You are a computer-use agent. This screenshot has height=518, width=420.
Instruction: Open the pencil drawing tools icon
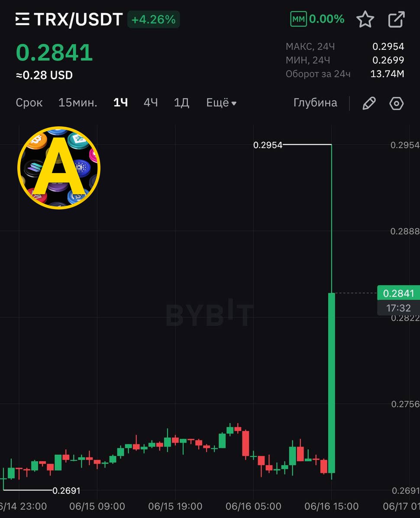[x=369, y=103]
